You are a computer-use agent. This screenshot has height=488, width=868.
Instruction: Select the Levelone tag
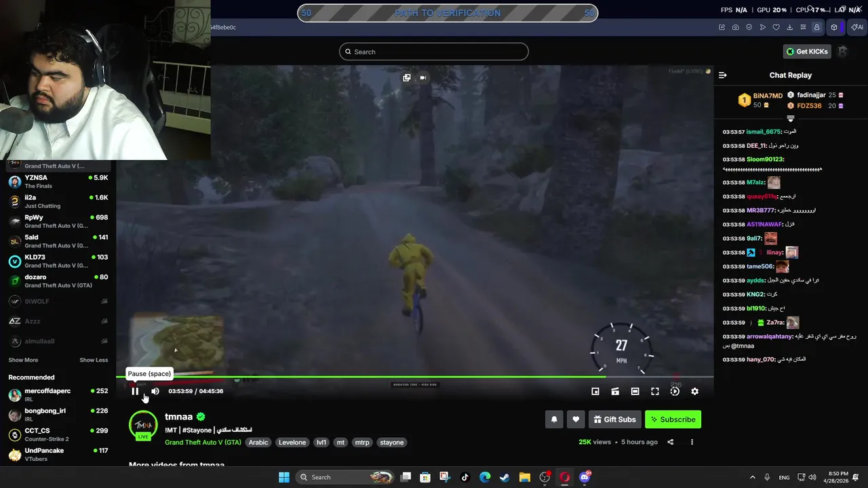point(292,443)
